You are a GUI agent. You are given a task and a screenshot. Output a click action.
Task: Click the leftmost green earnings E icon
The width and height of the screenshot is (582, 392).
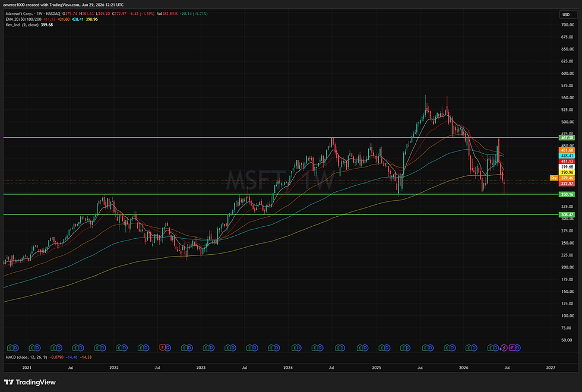(10, 348)
